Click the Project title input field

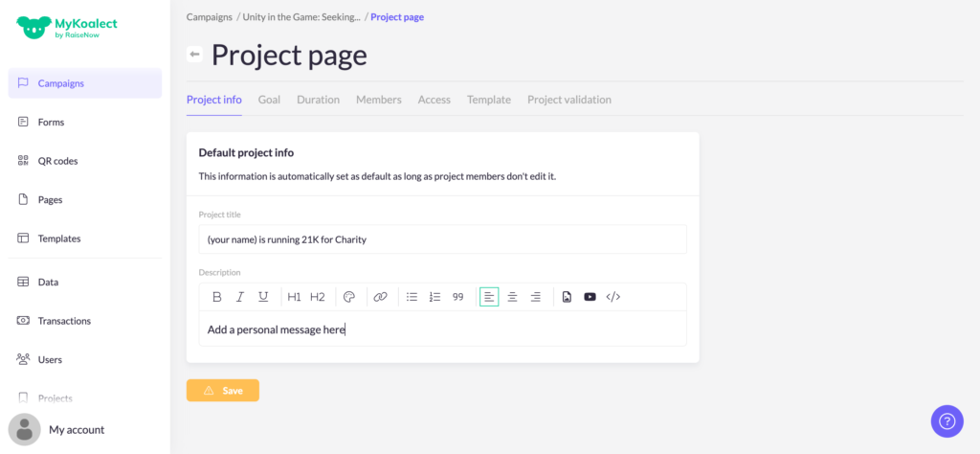click(442, 239)
